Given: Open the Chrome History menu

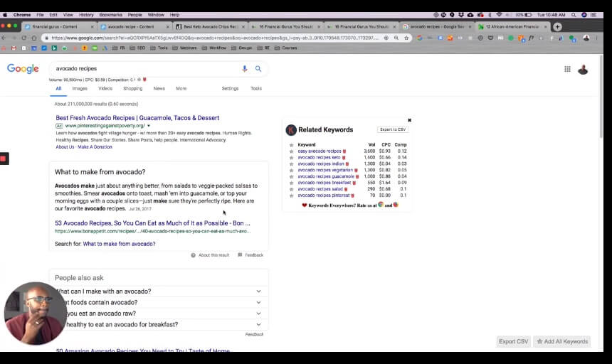Looking at the screenshot, I should tap(86, 15).
